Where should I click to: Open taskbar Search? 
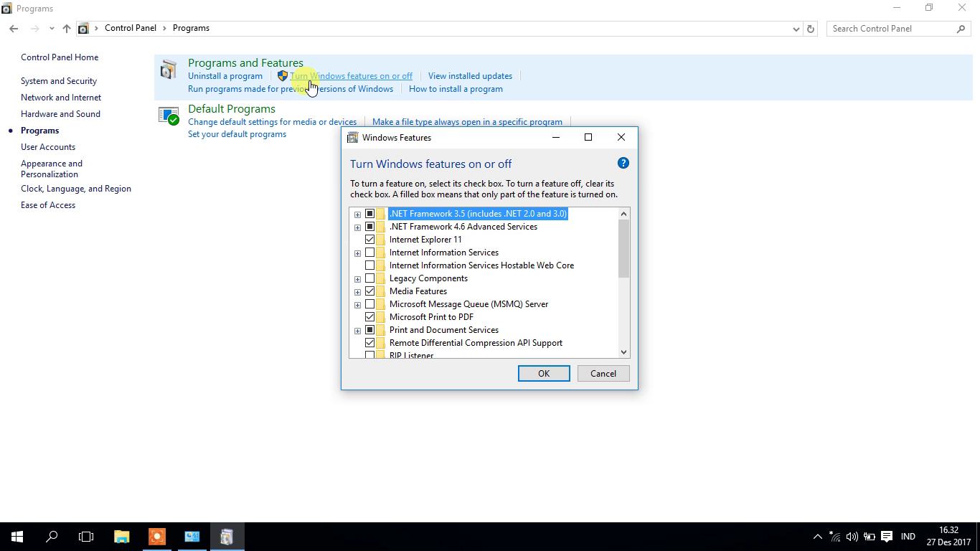click(x=52, y=536)
